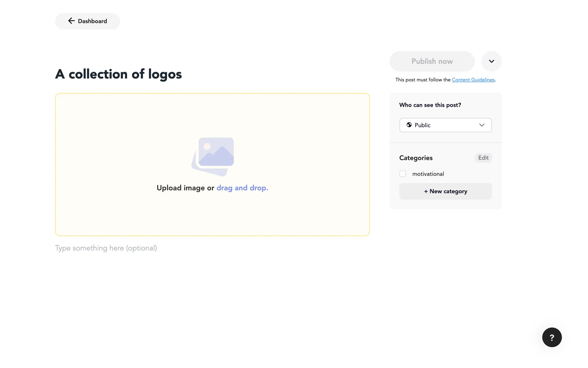Return via the Dashboard text label

(92, 21)
